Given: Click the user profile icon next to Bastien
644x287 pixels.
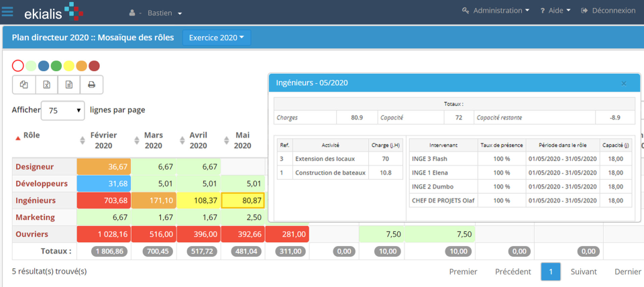Looking at the screenshot, I should click(x=132, y=13).
